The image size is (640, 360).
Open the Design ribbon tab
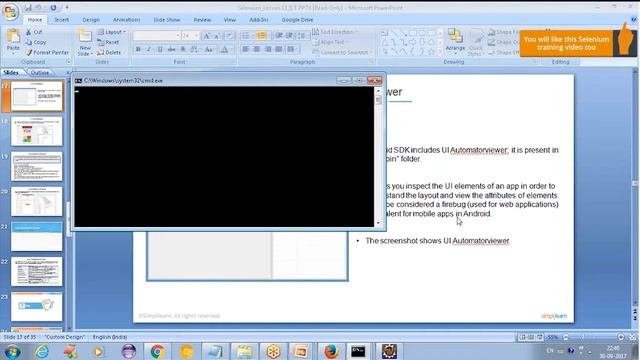pos(91,20)
